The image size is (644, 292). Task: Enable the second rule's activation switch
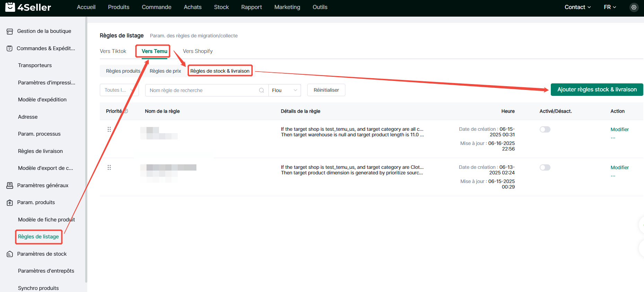click(545, 167)
